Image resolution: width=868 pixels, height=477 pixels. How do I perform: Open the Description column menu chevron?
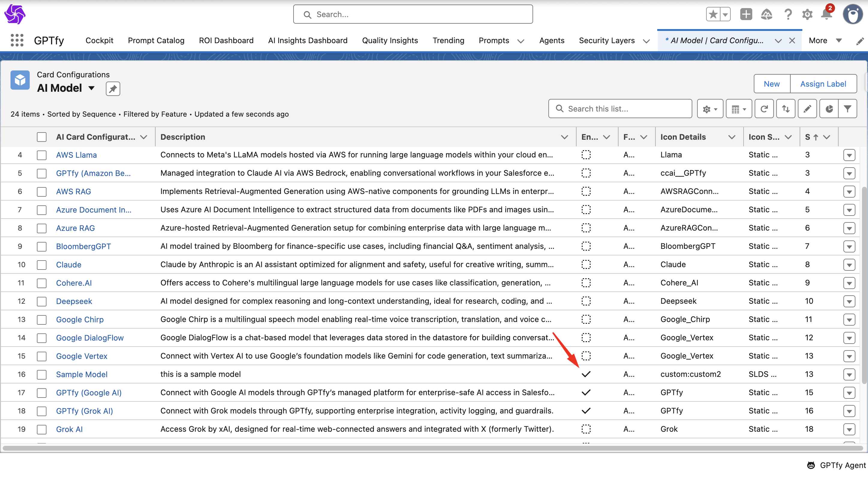point(564,137)
